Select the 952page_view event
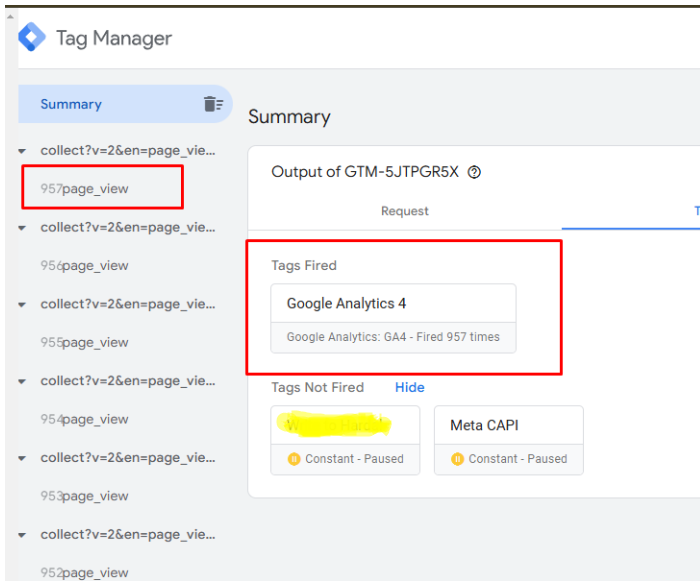The width and height of the screenshot is (700, 582). pos(84,572)
